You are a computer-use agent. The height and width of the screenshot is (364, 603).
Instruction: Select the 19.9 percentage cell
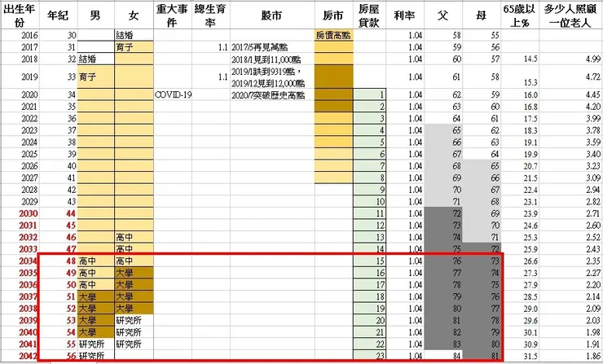click(520, 154)
